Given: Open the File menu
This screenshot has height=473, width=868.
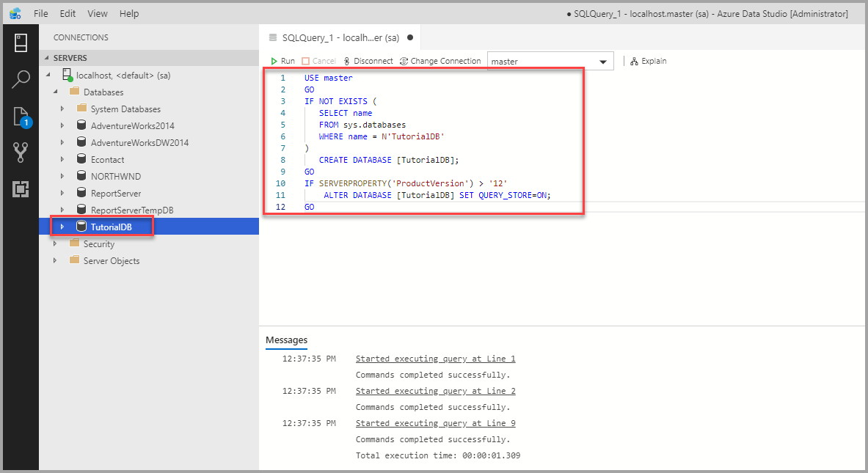Looking at the screenshot, I should (41, 13).
